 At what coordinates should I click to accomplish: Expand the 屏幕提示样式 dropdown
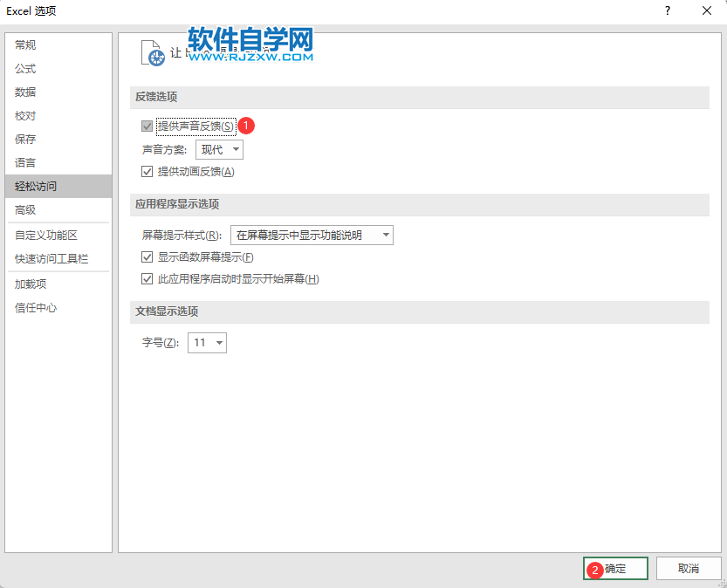(312, 236)
